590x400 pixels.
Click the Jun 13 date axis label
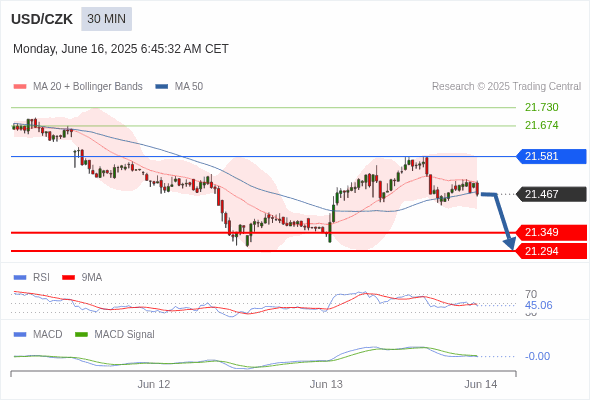[x=326, y=384]
